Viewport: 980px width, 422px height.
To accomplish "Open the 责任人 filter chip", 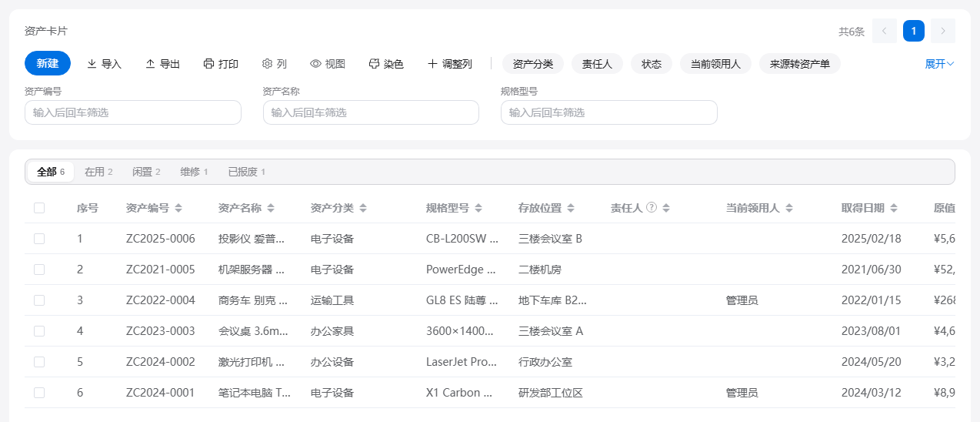I will pyautogui.click(x=597, y=64).
